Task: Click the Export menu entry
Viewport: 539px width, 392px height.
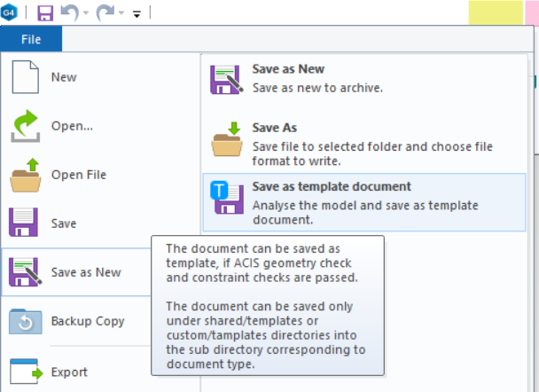Action: point(69,372)
